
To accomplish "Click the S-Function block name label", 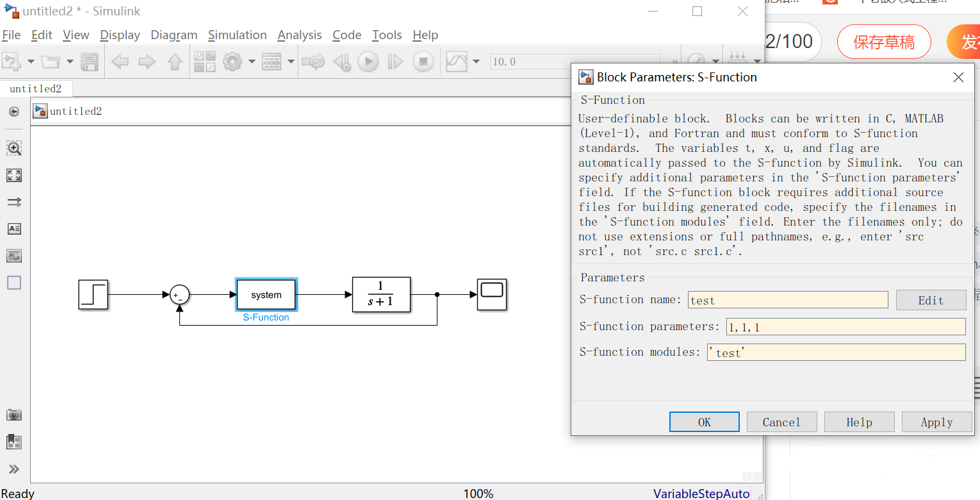I will click(x=266, y=317).
